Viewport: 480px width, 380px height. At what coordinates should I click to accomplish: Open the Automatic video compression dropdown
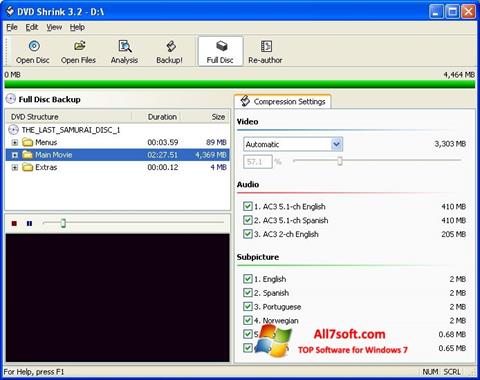(337, 144)
